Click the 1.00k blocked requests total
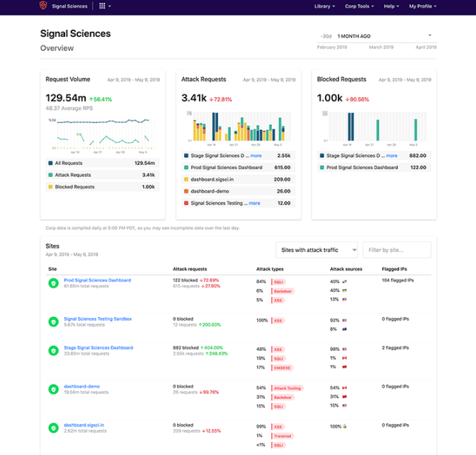 [x=329, y=98]
